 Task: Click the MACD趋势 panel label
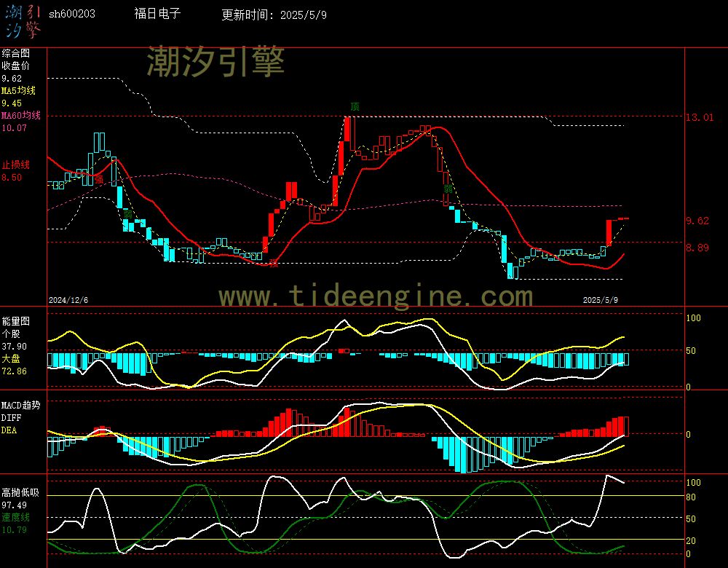coord(21,405)
